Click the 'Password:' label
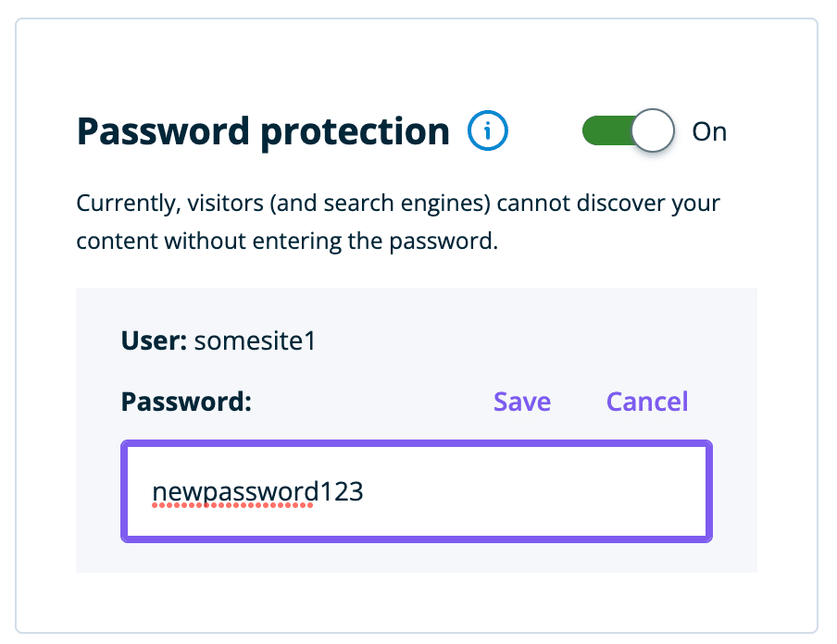This screenshot has height=644, width=837. (x=186, y=402)
